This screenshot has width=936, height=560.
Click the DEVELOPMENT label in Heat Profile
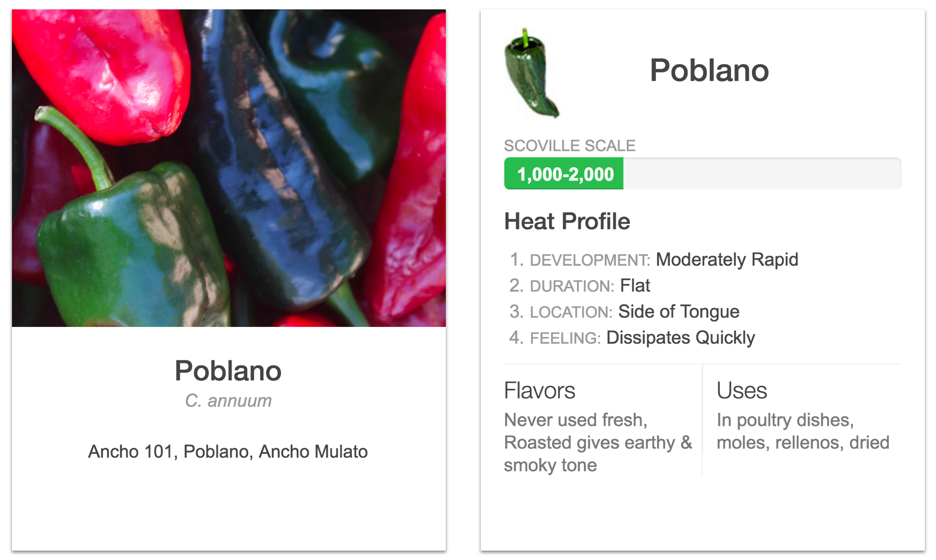tap(590, 260)
